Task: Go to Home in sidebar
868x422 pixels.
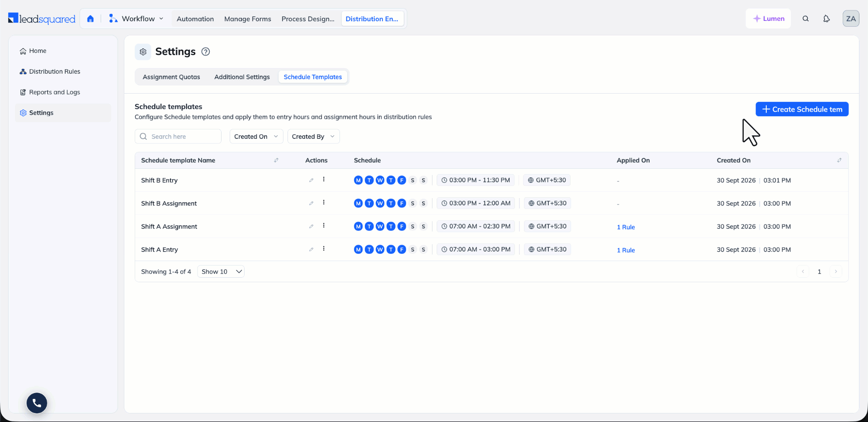Action: pyautogui.click(x=63, y=51)
